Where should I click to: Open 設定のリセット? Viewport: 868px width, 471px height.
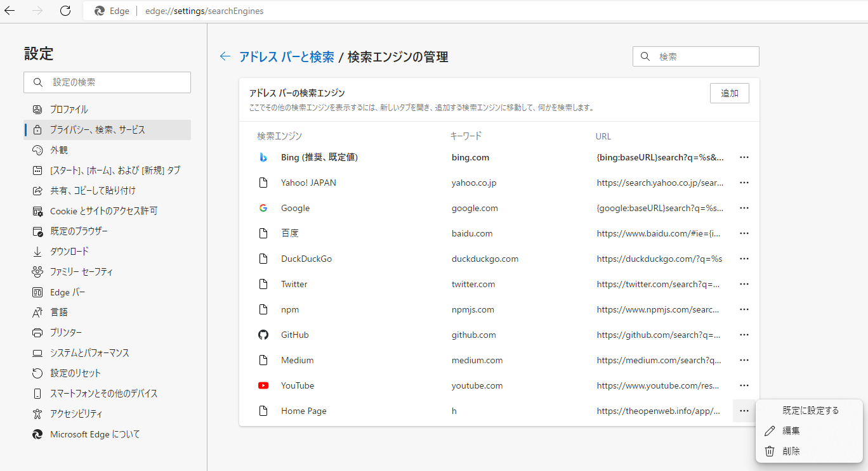pos(107,373)
